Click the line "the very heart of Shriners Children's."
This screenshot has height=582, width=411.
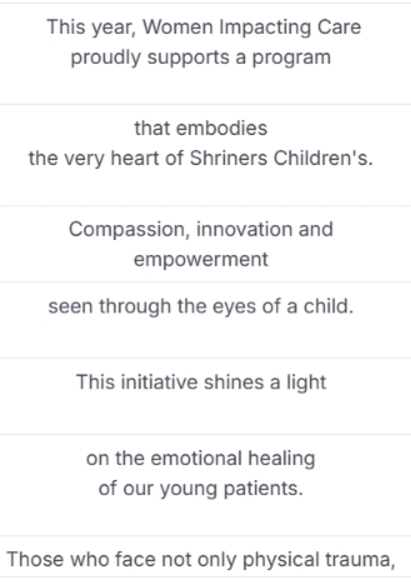[x=201, y=158]
